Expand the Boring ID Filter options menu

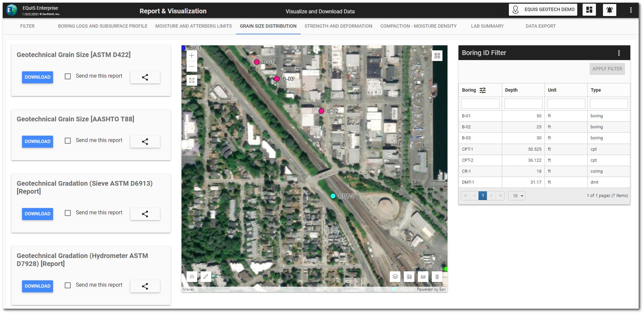[619, 53]
